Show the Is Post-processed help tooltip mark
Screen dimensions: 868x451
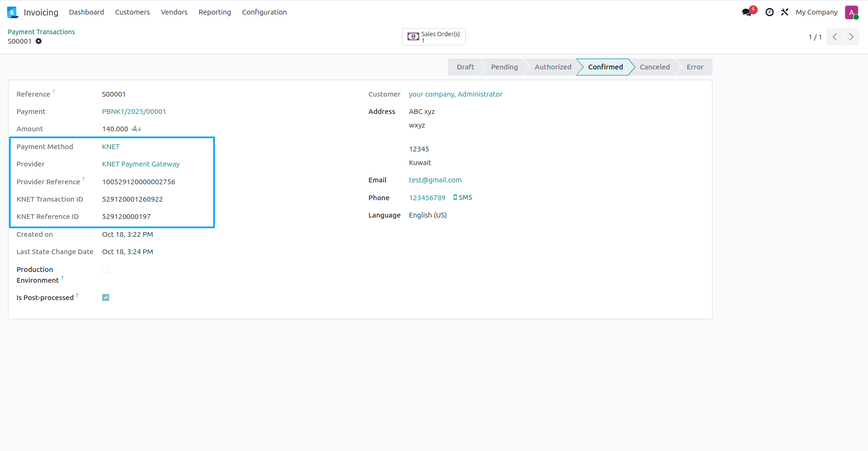pyautogui.click(x=77, y=295)
